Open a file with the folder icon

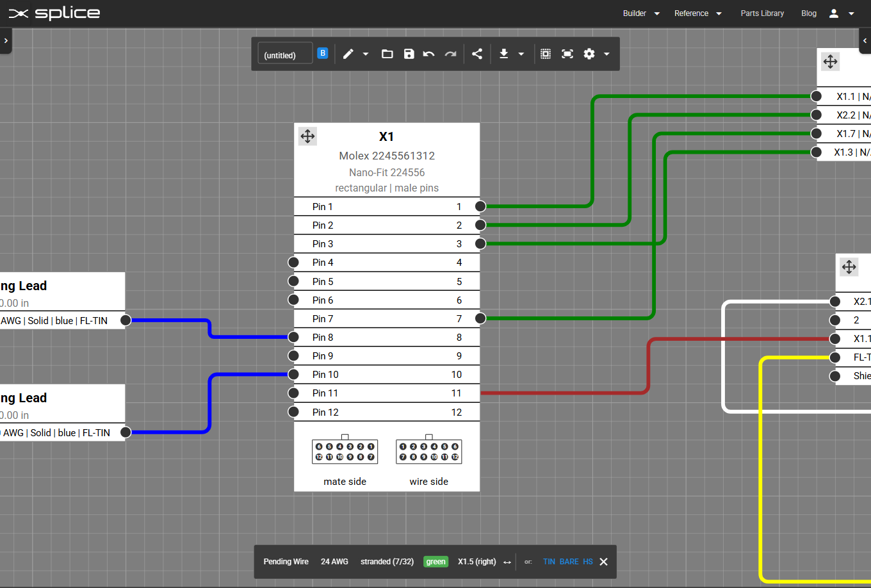click(387, 54)
